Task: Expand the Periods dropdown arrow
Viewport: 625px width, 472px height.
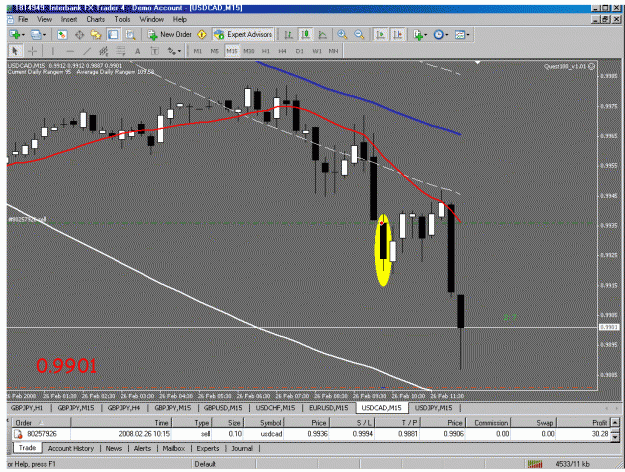Action: (x=447, y=35)
